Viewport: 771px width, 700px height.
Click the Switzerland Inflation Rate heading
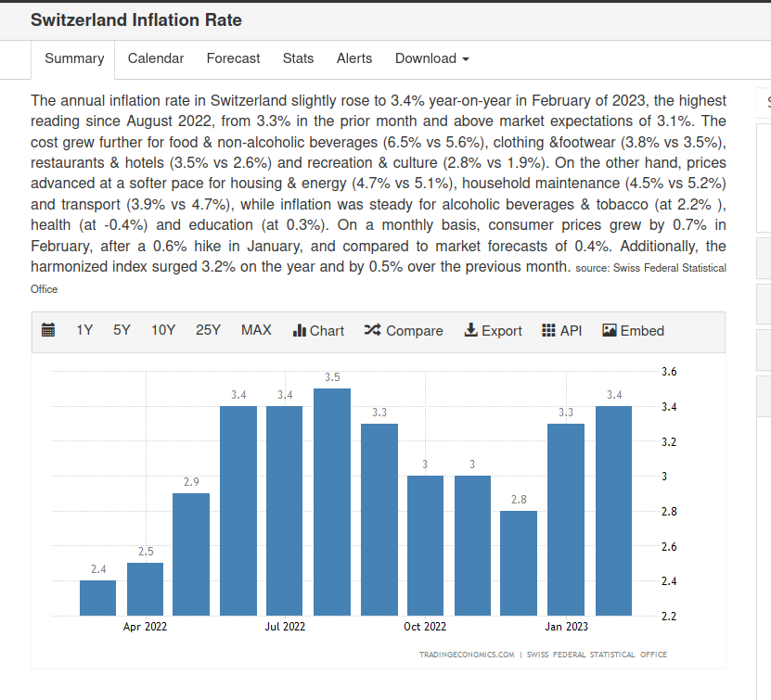click(136, 20)
